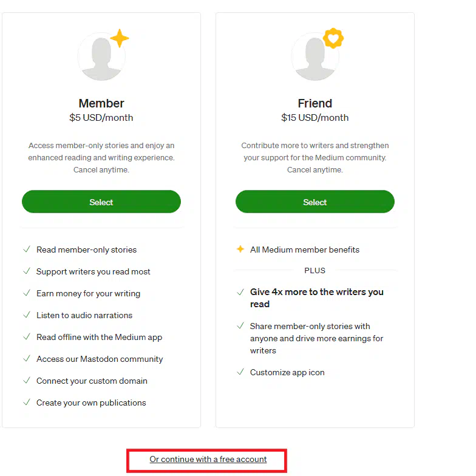Click checkmark next to Customize app icon
476x476 pixels.
[240, 372]
